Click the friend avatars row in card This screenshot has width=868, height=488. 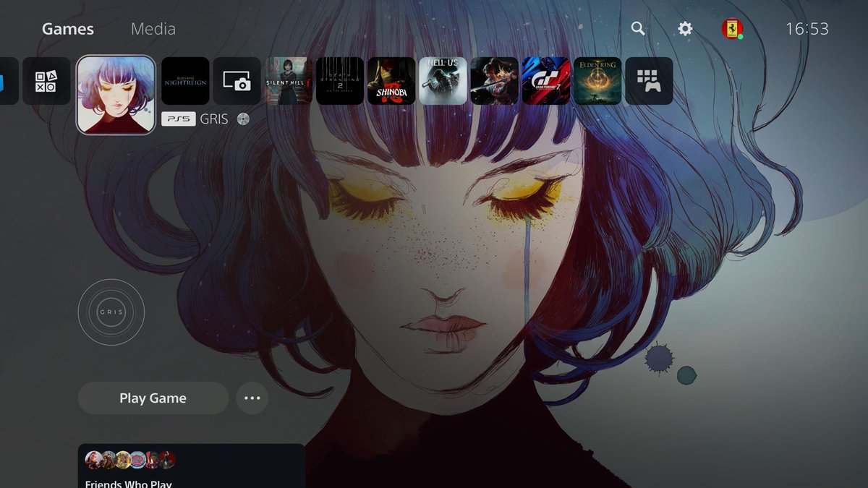[130, 460]
